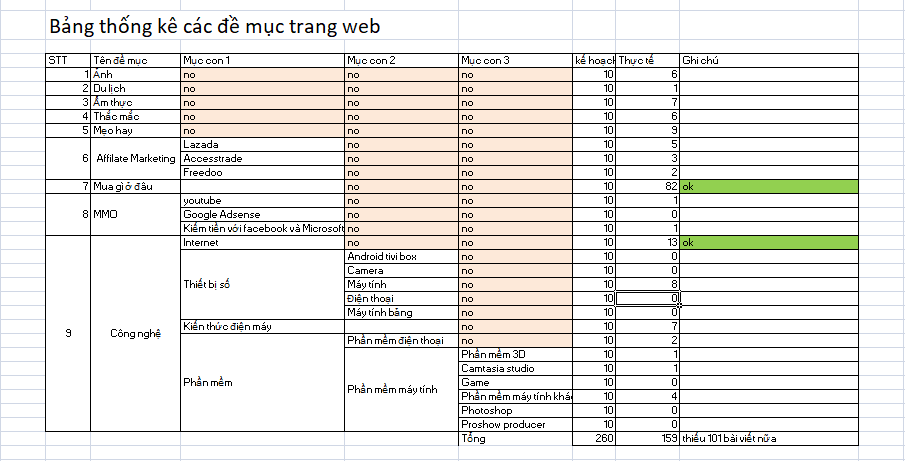Select the cell containing value 82

pyautogui.click(x=648, y=186)
